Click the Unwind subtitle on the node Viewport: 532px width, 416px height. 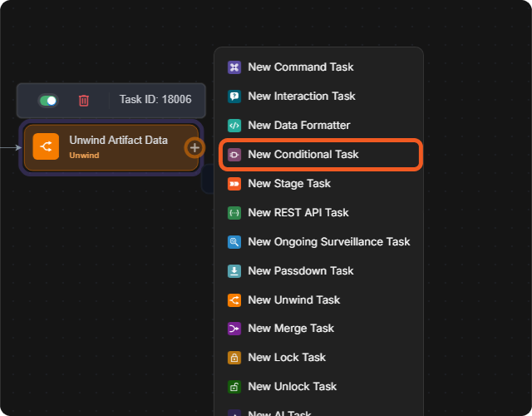pos(84,156)
